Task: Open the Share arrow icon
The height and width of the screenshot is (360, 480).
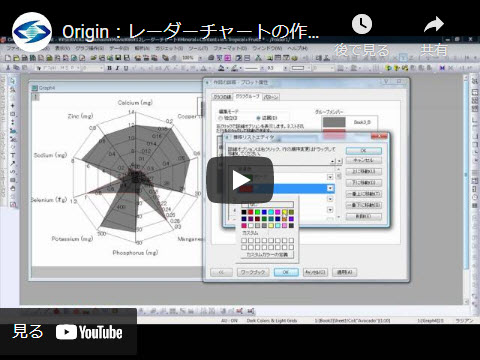Action: coord(434,25)
